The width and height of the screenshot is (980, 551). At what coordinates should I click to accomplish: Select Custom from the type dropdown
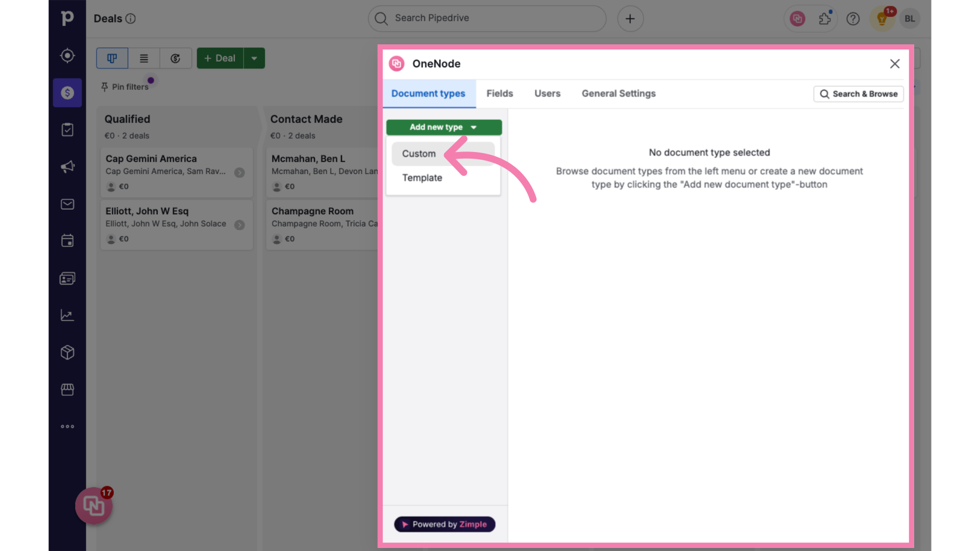click(419, 154)
